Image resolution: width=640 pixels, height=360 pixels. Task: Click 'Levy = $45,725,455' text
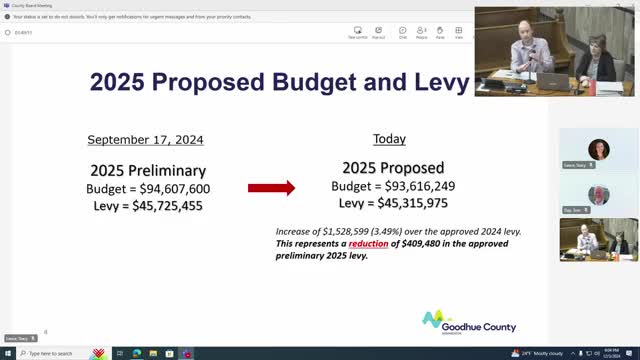(x=148, y=206)
